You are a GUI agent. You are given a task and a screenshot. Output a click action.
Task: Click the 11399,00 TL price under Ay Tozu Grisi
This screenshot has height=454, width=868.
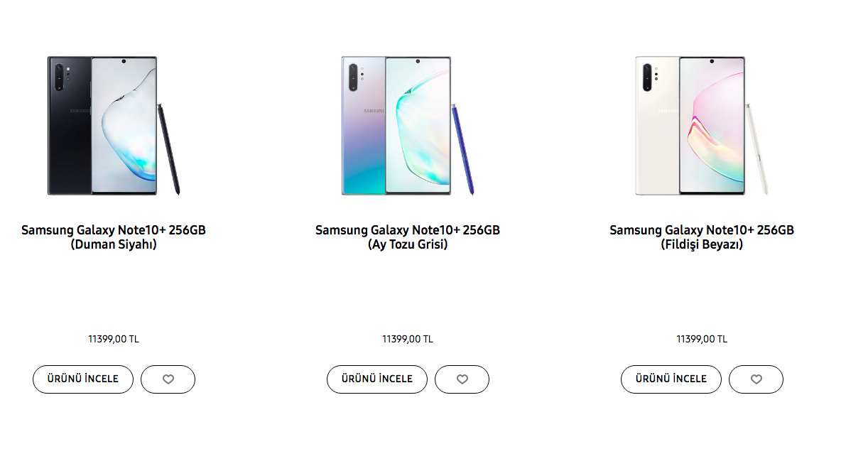click(x=408, y=339)
